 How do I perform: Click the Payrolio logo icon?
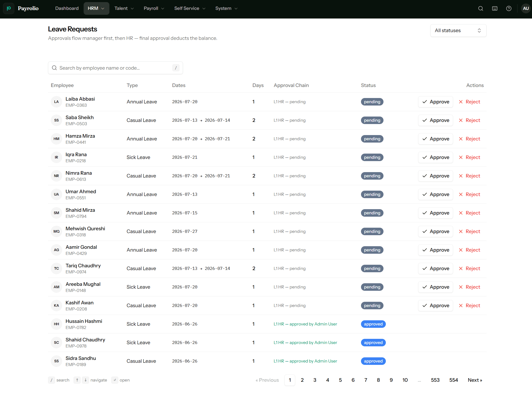coord(9,9)
